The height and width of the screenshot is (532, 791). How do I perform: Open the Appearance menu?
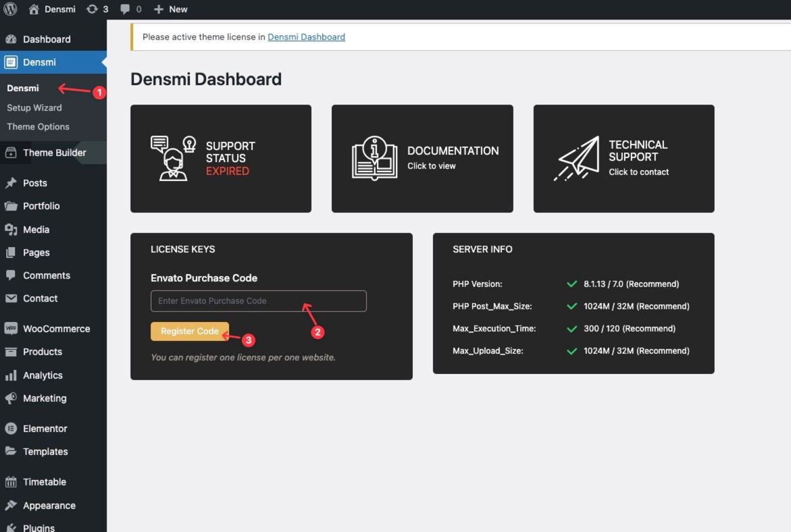49,506
